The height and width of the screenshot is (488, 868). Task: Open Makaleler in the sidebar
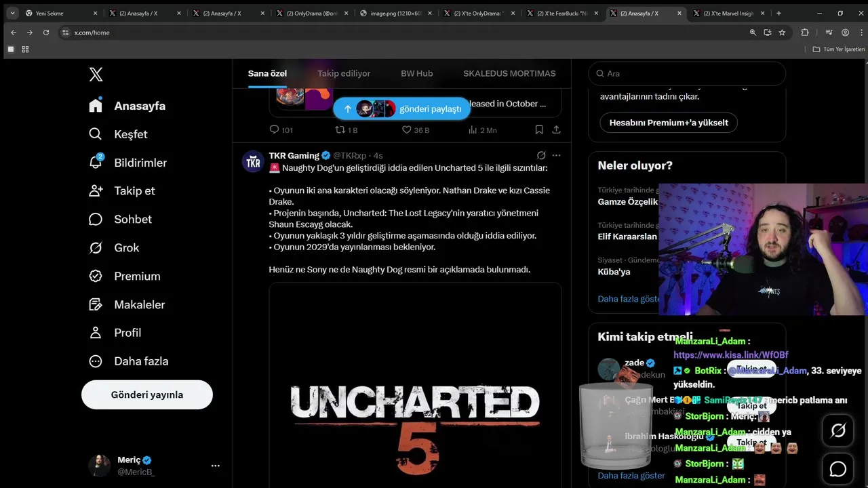pyautogui.click(x=127, y=304)
